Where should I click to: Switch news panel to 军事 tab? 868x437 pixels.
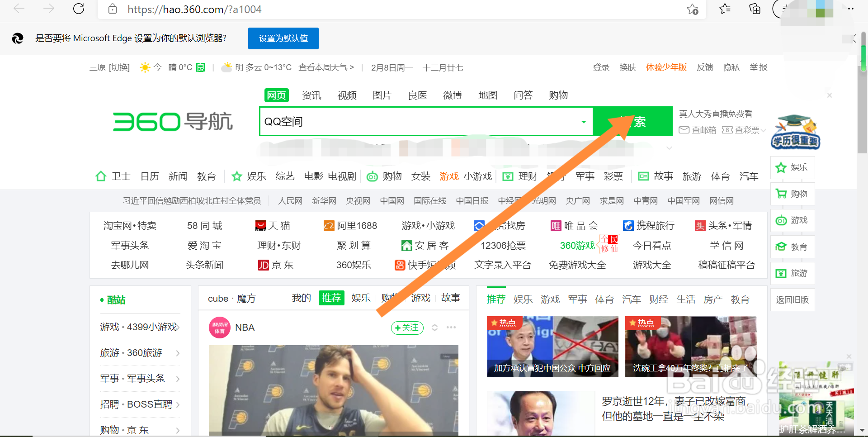click(x=577, y=299)
